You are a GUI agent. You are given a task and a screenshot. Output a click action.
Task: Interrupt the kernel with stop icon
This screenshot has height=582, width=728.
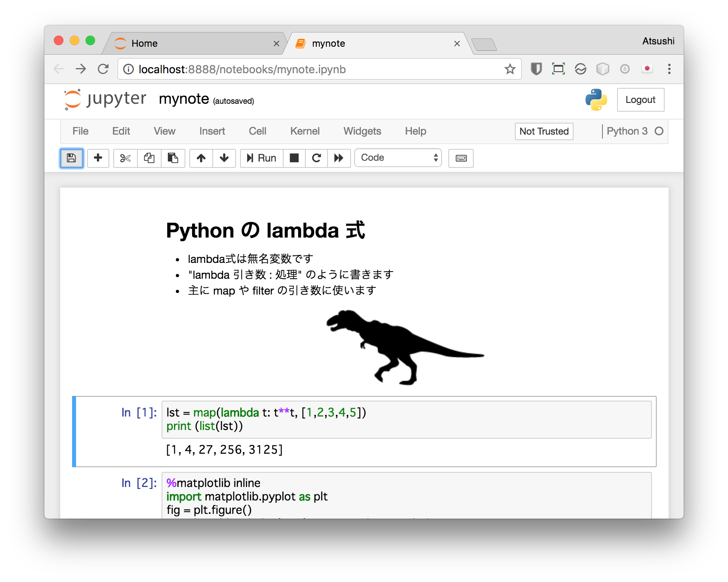pos(294,158)
